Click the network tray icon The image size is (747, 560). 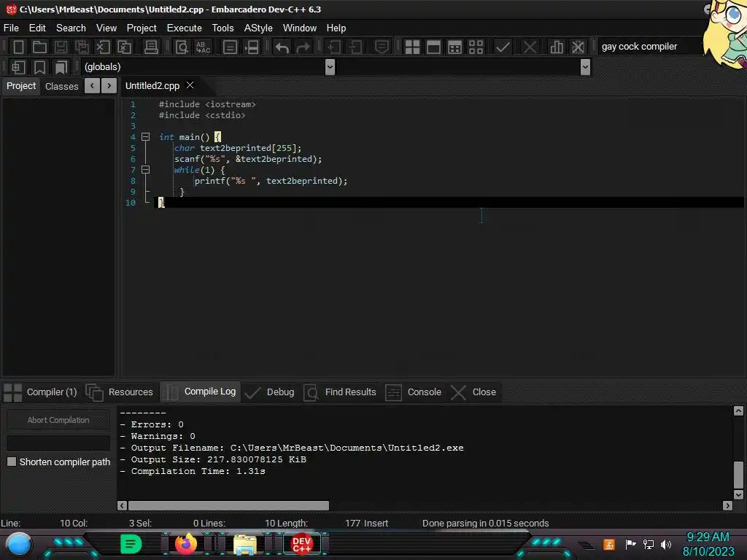649,544
